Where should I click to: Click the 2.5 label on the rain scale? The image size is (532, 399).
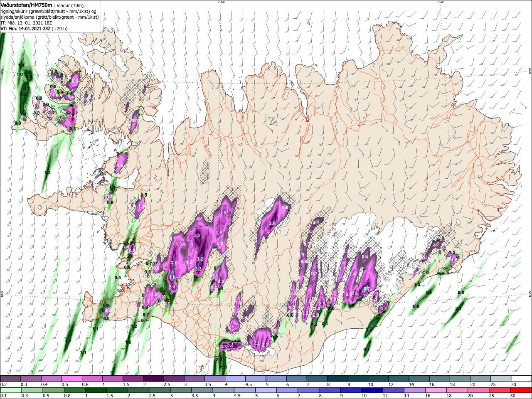[152, 396]
